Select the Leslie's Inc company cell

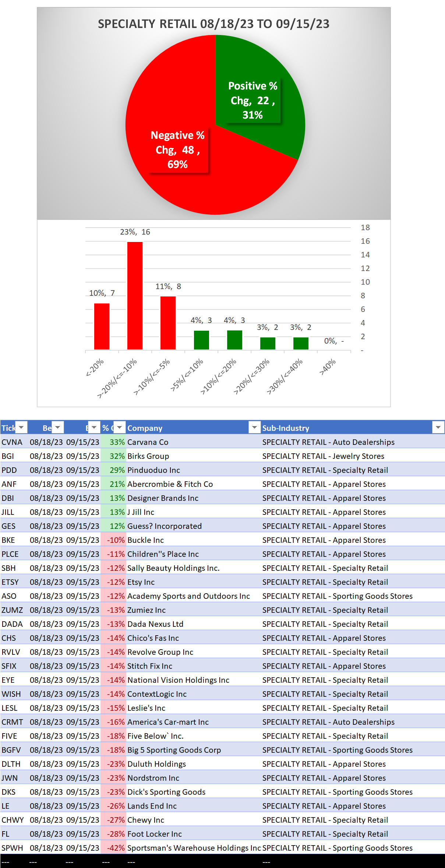tap(194, 708)
